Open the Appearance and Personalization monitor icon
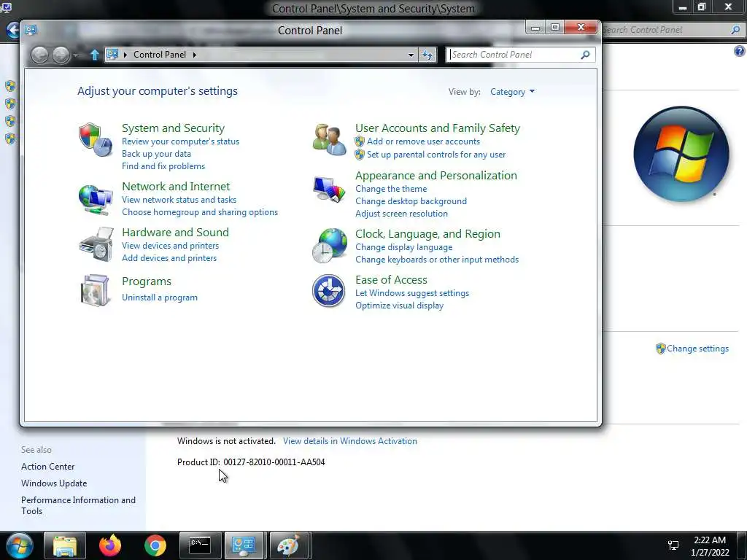 [329, 190]
